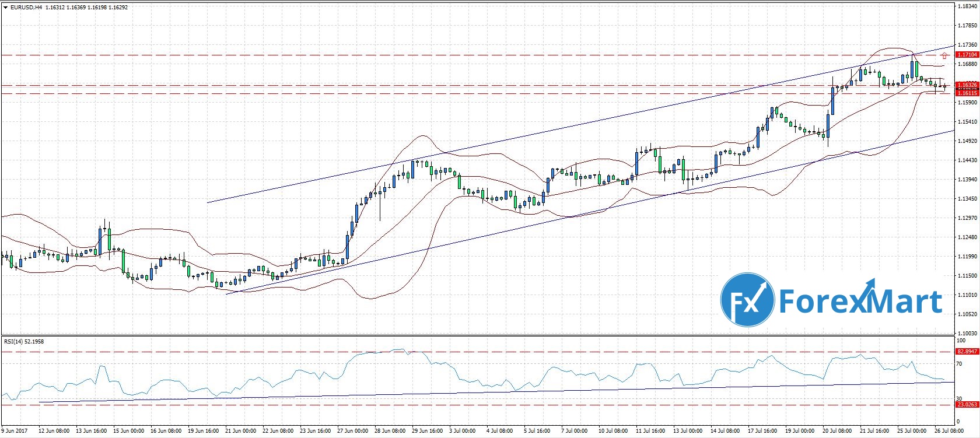Select the 1.16326 red price label
This screenshot has width=980, height=438.
(967, 85)
